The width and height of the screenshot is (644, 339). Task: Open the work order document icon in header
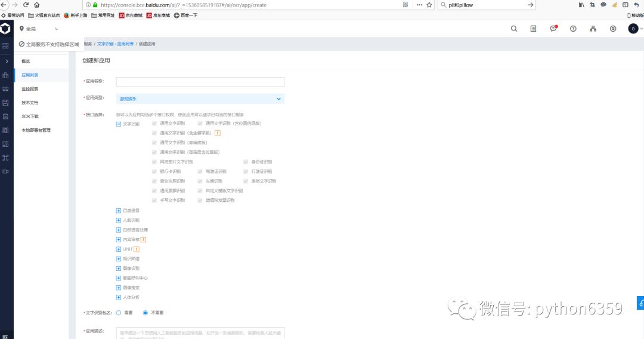(533, 29)
